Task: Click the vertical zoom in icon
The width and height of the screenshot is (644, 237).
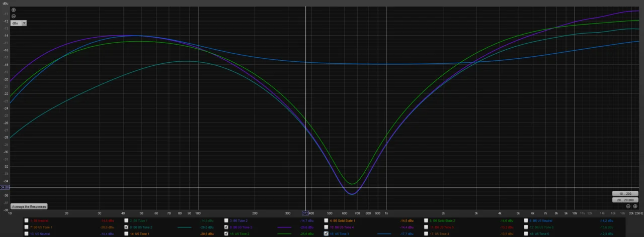Action: [x=14, y=10]
